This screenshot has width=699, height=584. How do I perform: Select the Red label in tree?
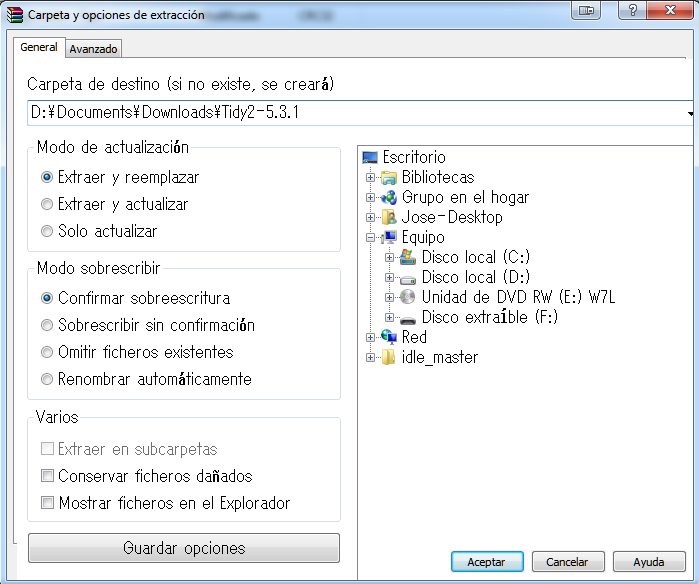[414, 337]
